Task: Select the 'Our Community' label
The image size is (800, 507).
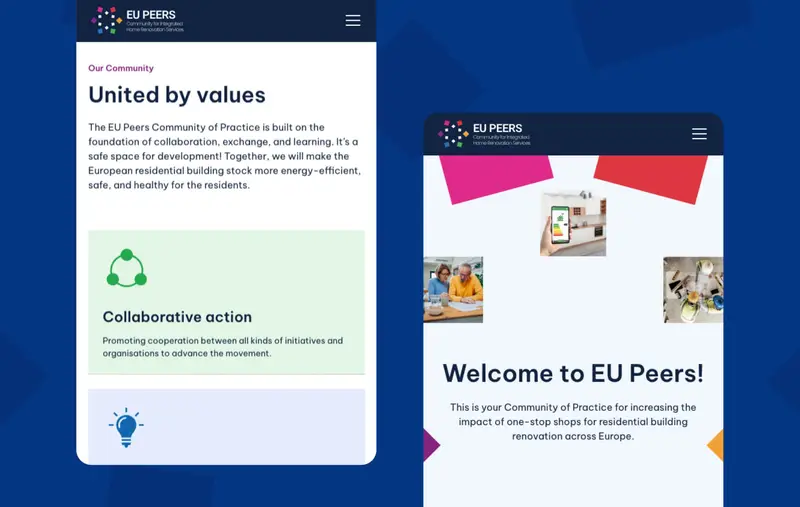Action: [x=121, y=68]
